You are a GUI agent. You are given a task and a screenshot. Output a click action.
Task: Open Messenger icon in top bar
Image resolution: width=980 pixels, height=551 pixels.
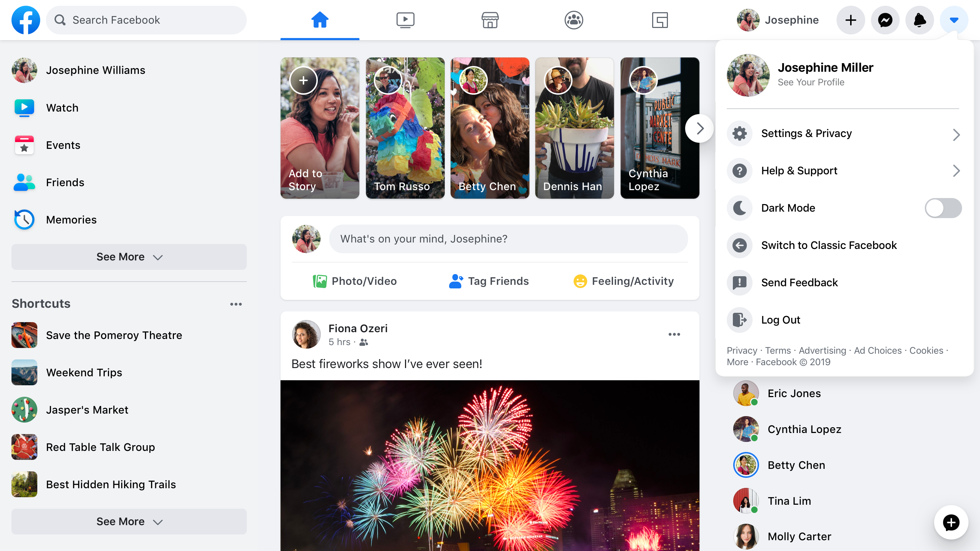pos(885,20)
